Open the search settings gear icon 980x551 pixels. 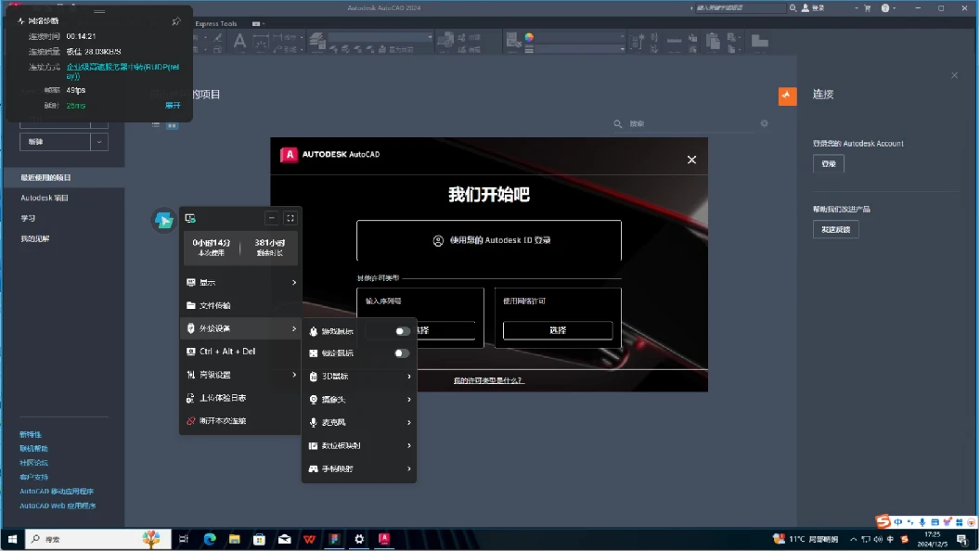click(764, 123)
